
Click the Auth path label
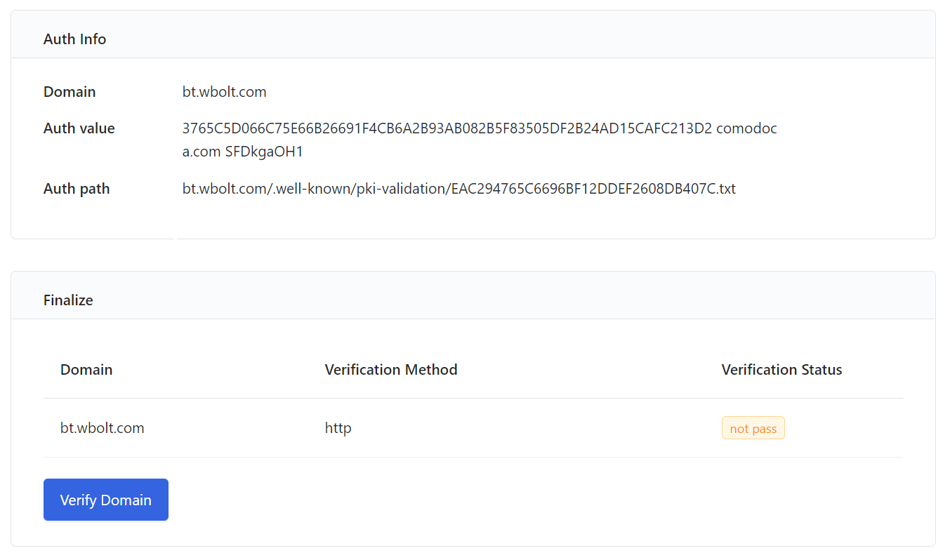[x=77, y=189]
